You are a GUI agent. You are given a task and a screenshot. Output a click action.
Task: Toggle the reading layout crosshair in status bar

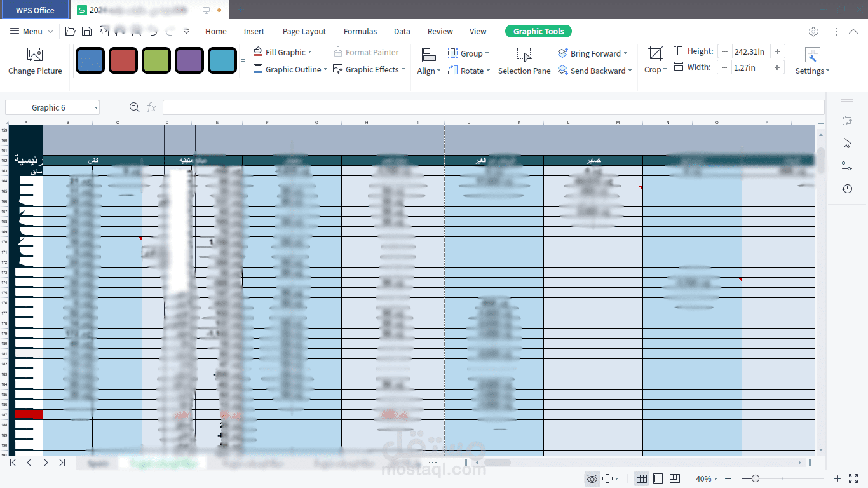608,478
